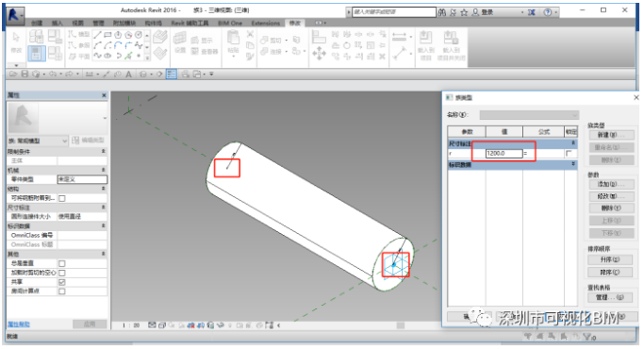The height and width of the screenshot is (349, 644).
Task: Open the 名称 name dropdown
Action: 529,115
